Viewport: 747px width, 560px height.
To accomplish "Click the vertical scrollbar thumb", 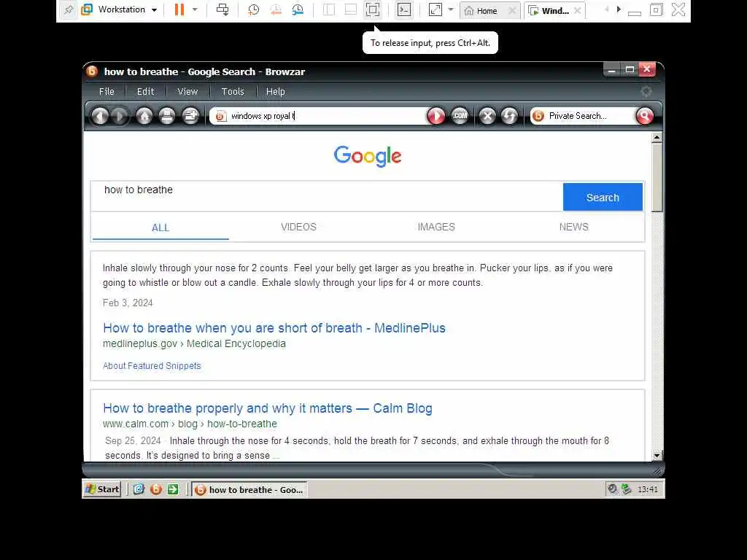I will tap(657, 178).
